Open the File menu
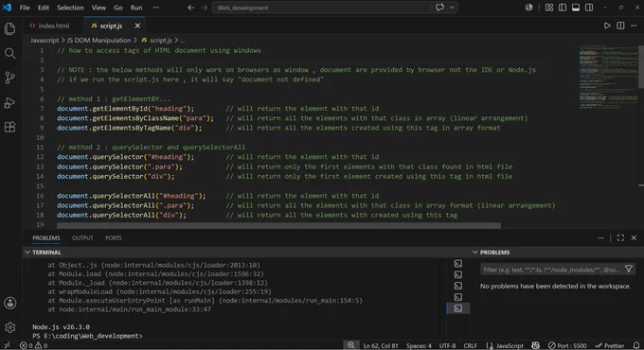 (x=25, y=8)
